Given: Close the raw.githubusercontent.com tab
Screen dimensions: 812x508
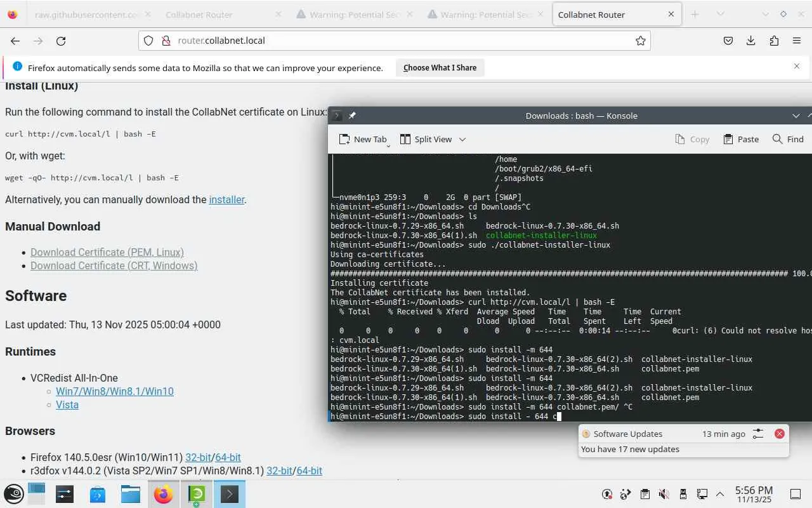Looking at the screenshot, I should (147, 15).
